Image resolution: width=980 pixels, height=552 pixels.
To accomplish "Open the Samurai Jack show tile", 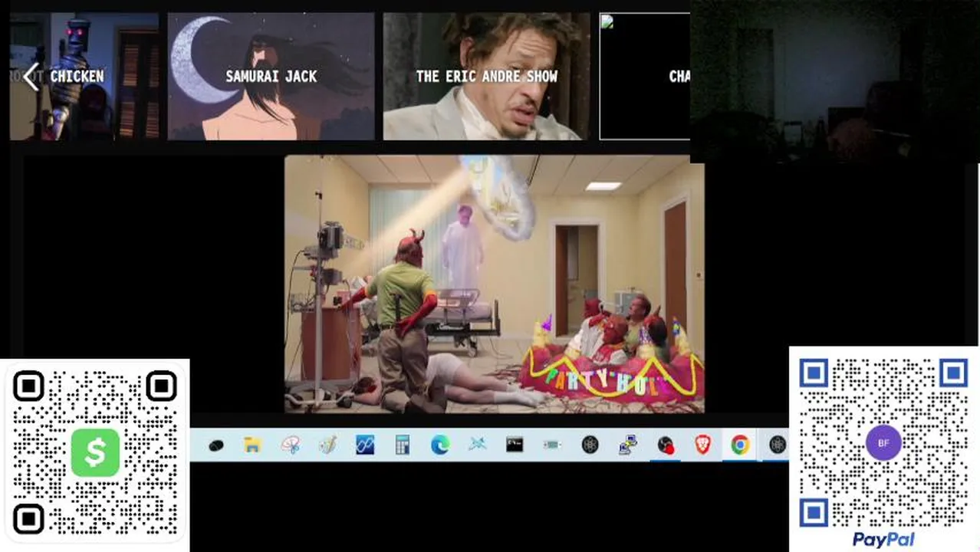I will pyautogui.click(x=271, y=77).
